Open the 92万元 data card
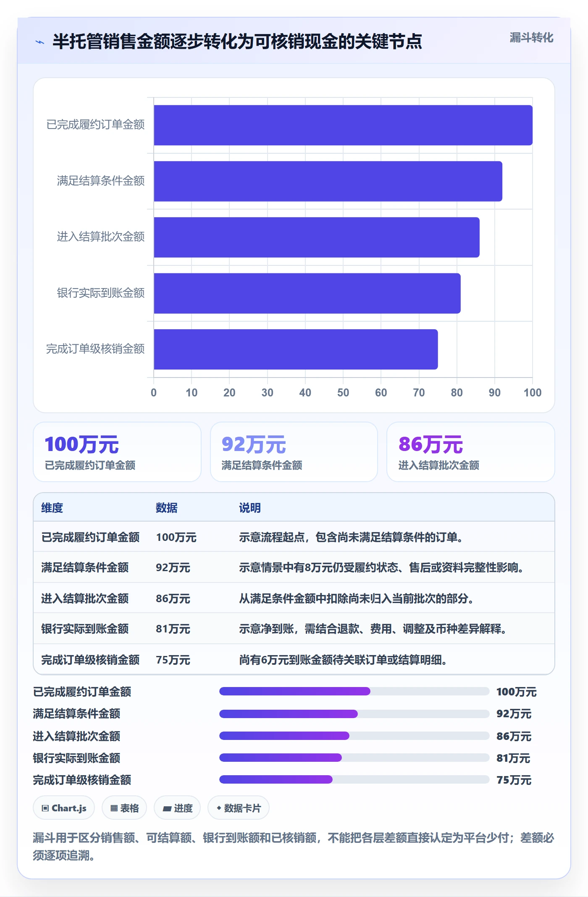The width and height of the screenshot is (588, 897). (294, 452)
